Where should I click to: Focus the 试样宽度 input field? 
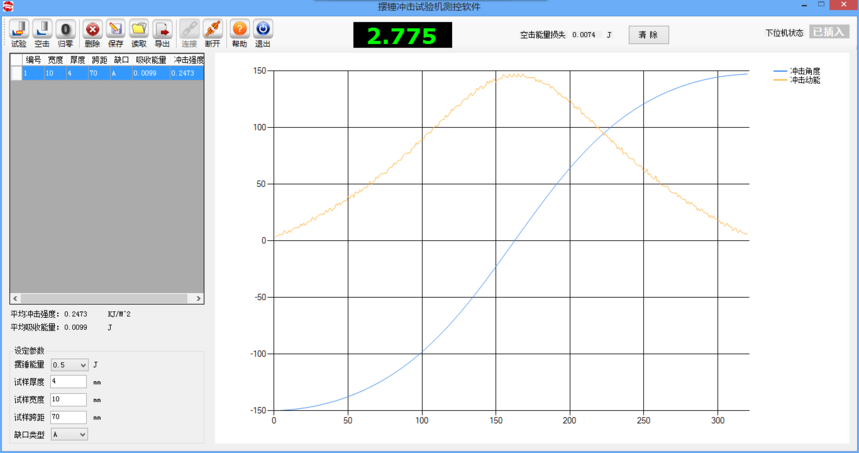[x=68, y=400]
